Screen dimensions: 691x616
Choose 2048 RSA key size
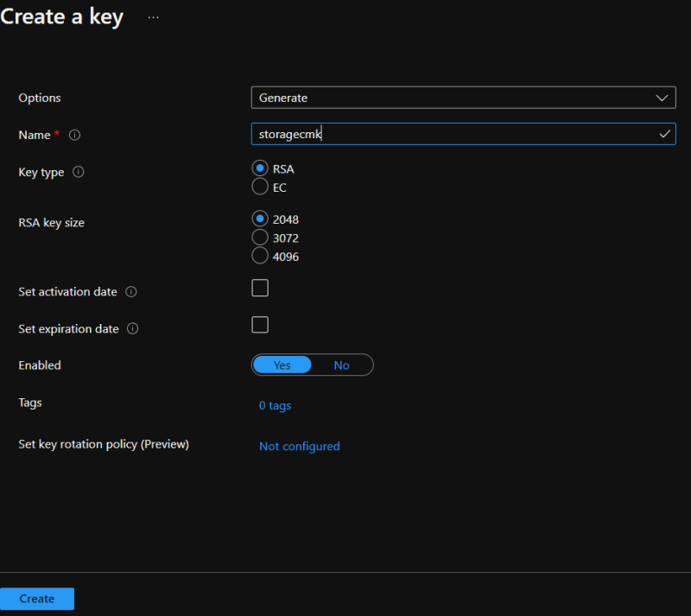[260, 219]
